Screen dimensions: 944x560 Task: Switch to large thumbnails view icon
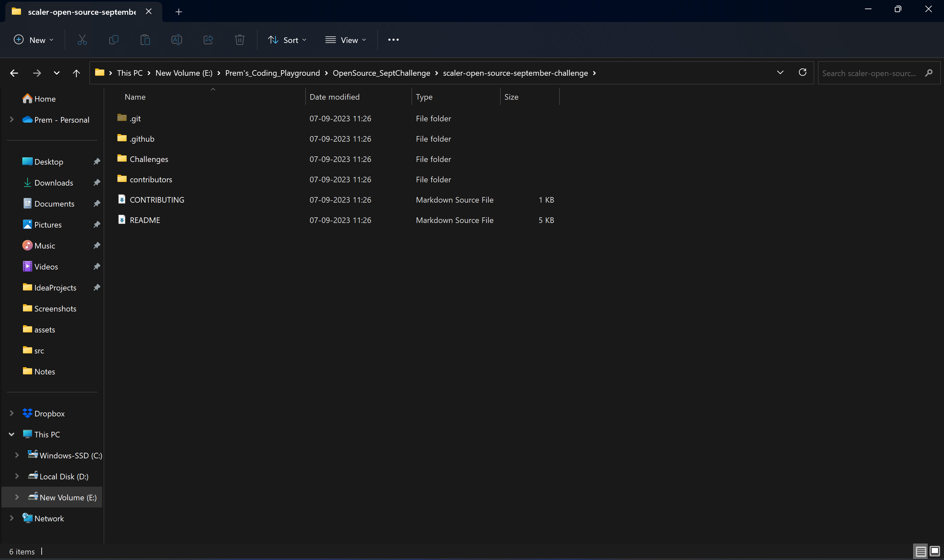coord(934,551)
